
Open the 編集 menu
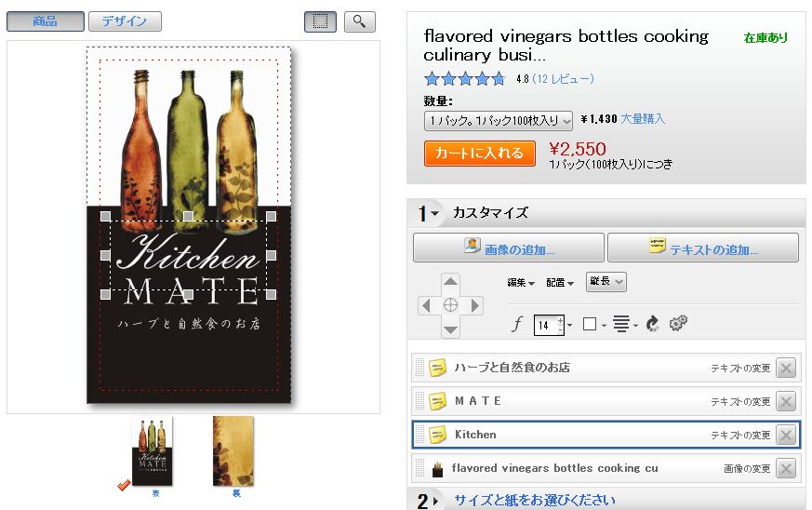click(x=521, y=283)
